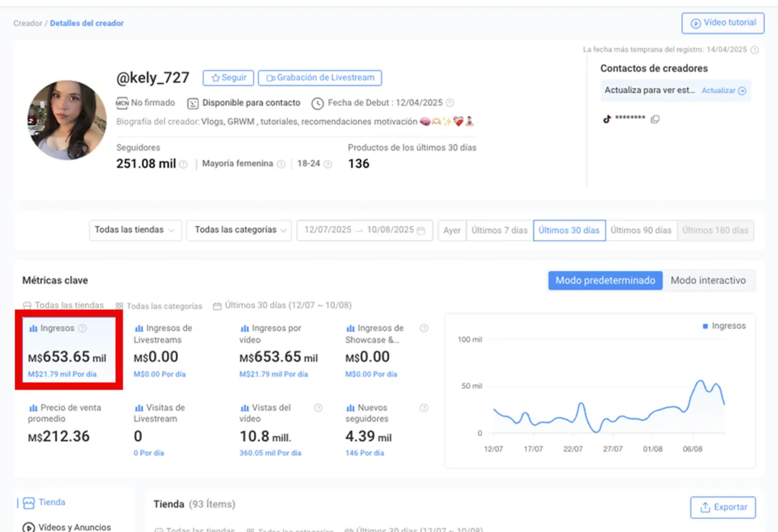Click the MCN No firmado badge icon
The image size is (778, 532).
pos(122,103)
